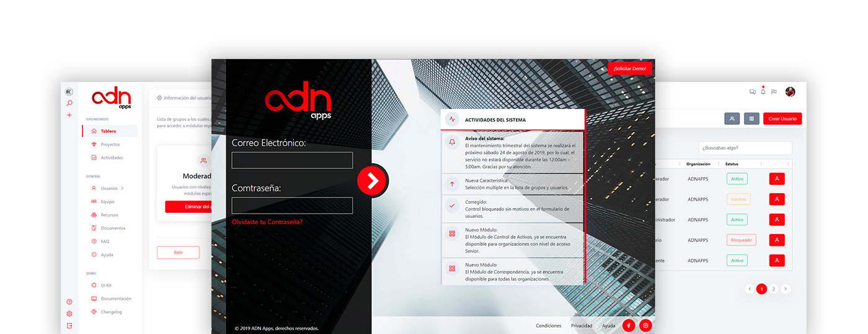The image size is (868, 334).
Task: Select Documentos in the sidebar
Action: (110, 228)
